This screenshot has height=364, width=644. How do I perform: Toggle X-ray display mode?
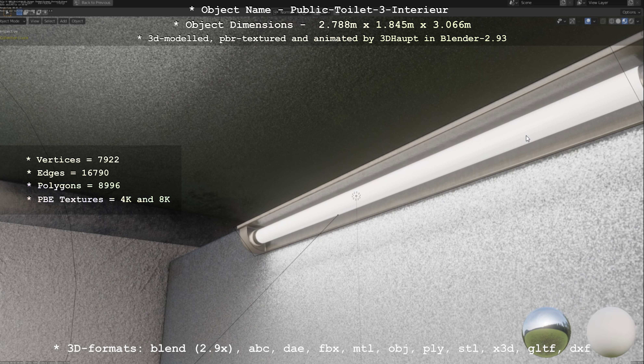pyautogui.click(x=603, y=21)
